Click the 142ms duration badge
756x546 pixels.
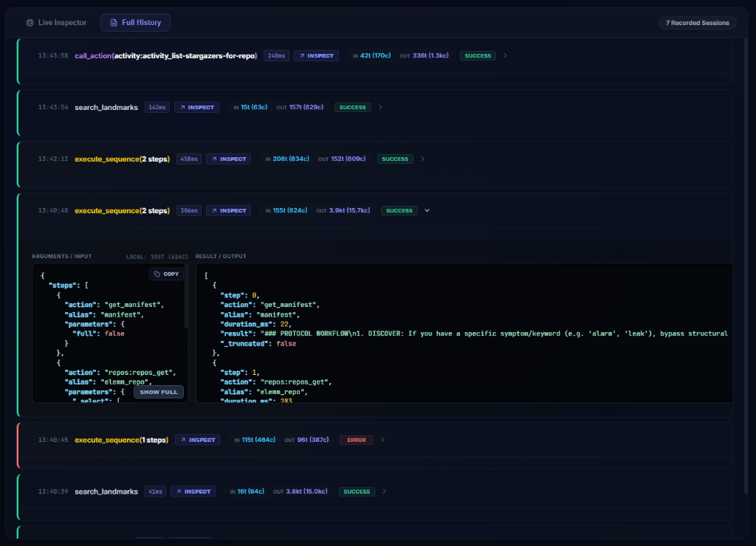pyautogui.click(x=157, y=108)
